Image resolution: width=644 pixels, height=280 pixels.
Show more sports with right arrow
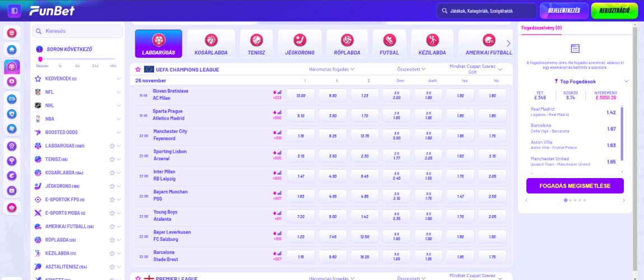point(508,44)
